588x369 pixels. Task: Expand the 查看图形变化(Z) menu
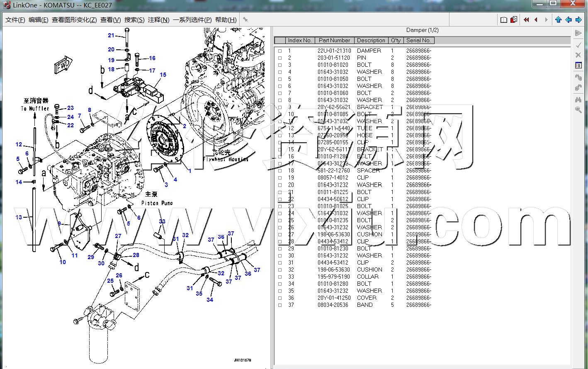coord(74,19)
